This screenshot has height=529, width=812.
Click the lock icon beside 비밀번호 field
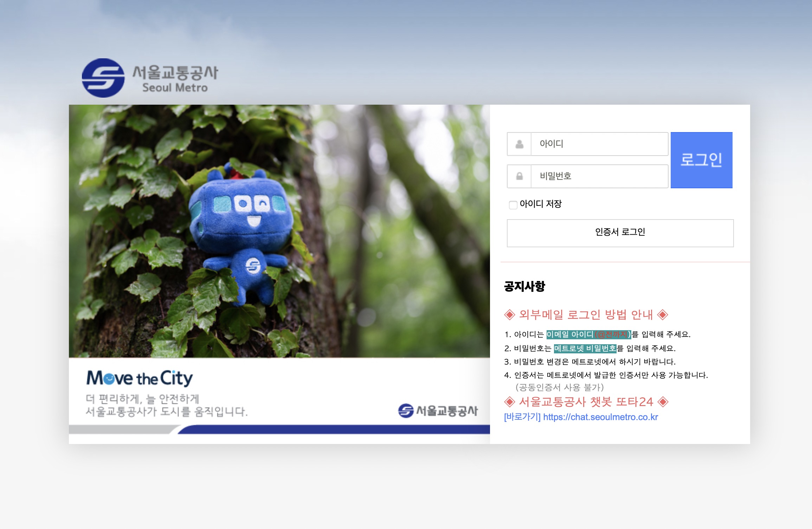pos(519,176)
